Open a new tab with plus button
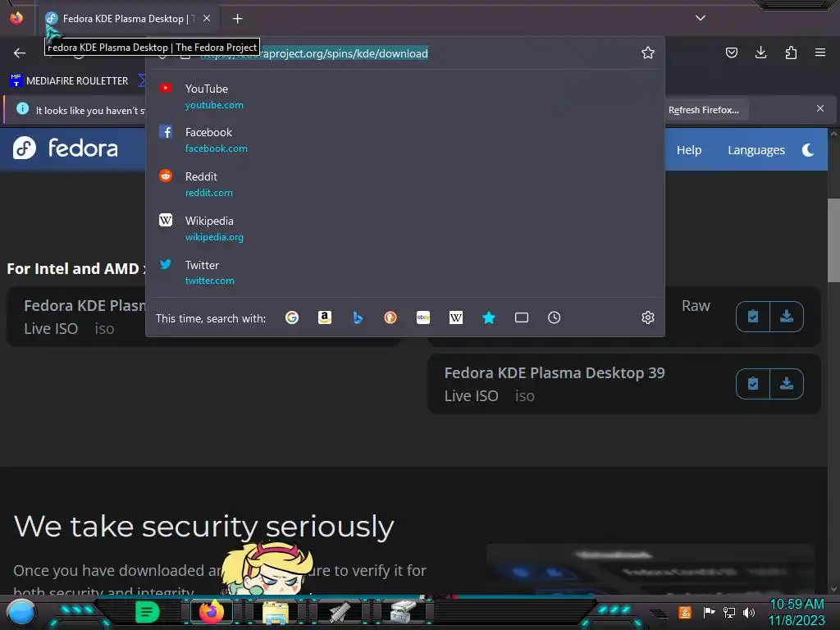 coord(237,19)
